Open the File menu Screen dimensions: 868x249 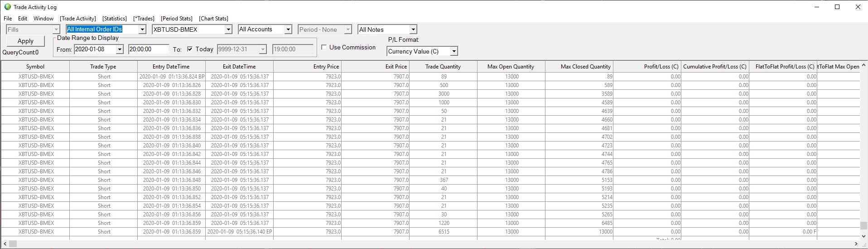[x=8, y=19]
